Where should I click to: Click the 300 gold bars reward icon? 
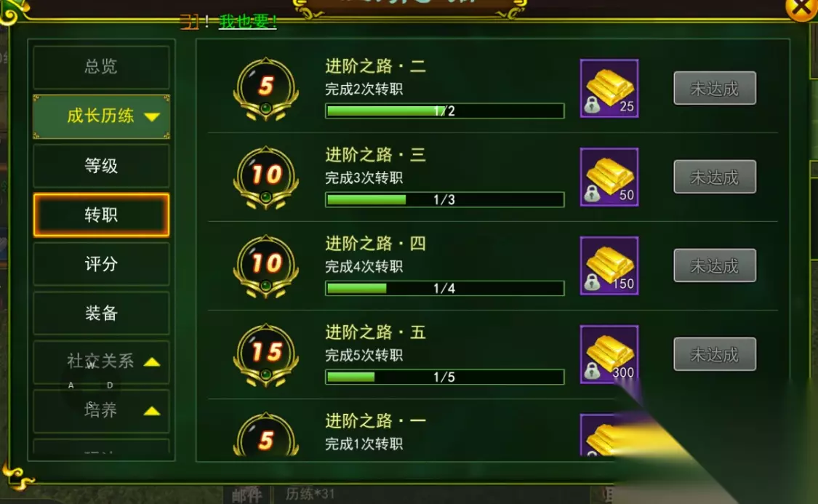point(609,354)
